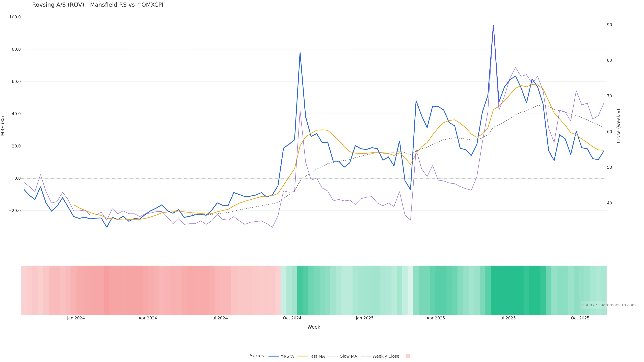Click the blue MRS % legend line icon
Screen dimensions: 644x362
274,356
